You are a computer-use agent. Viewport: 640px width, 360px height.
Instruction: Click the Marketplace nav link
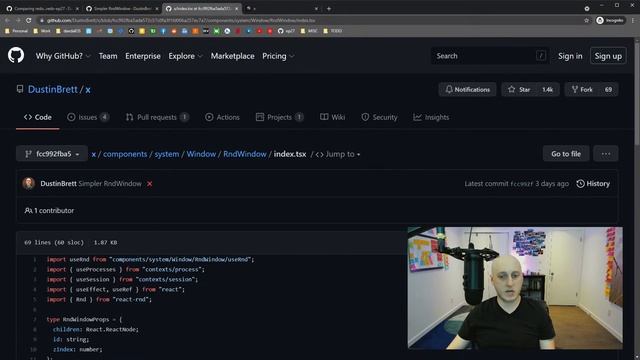click(x=232, y=56)
